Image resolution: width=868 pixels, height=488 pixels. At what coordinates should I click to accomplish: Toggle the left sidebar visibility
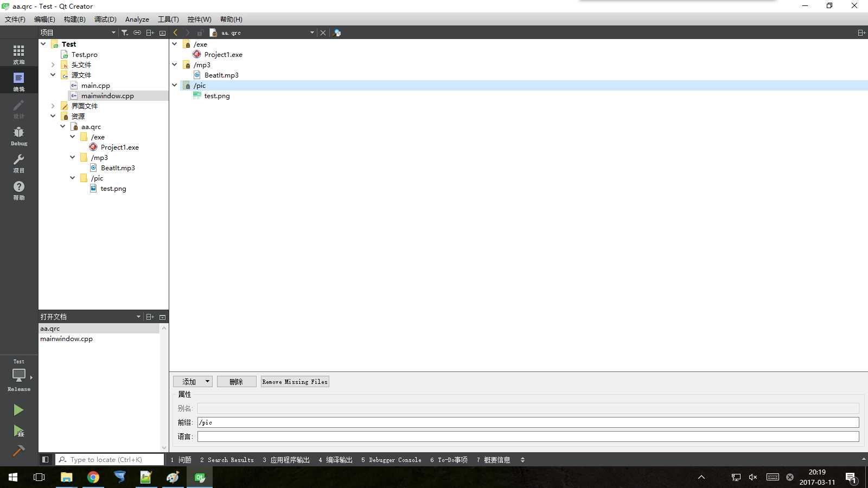(x=46, y=459)
